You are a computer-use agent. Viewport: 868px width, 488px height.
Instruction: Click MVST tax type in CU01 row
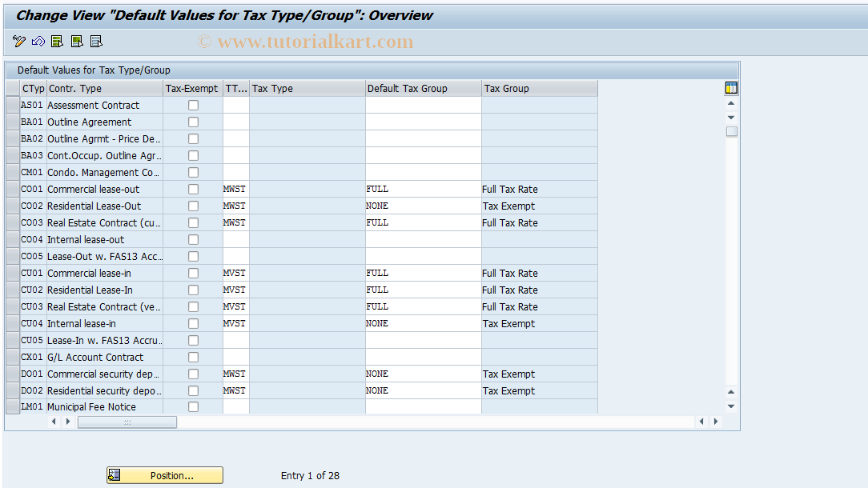pos(235,273)
